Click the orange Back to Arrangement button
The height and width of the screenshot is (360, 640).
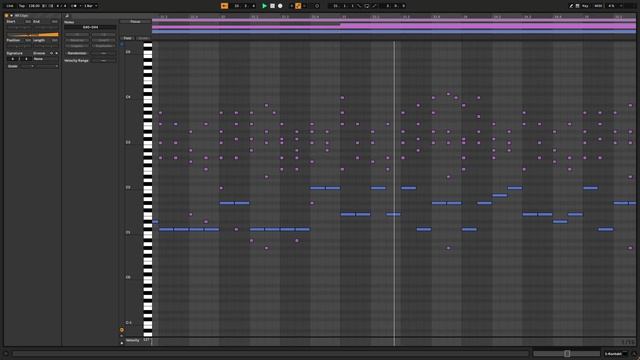tap(224, 6)
